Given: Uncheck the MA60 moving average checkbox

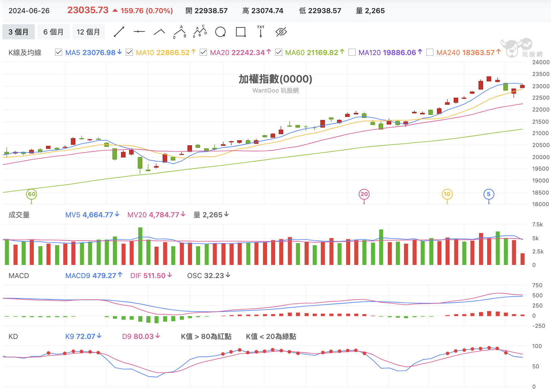Looking at the screenshot, I should [279, 52].
